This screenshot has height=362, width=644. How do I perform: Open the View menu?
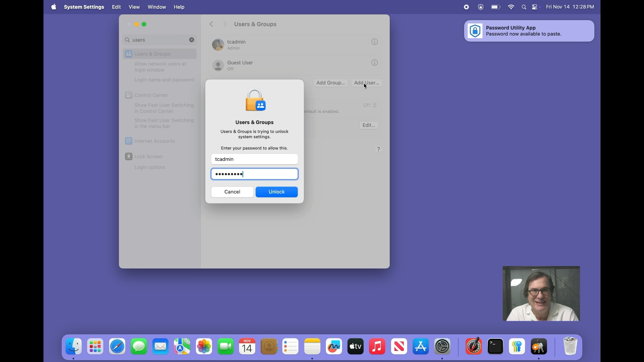tap(134, 7)
